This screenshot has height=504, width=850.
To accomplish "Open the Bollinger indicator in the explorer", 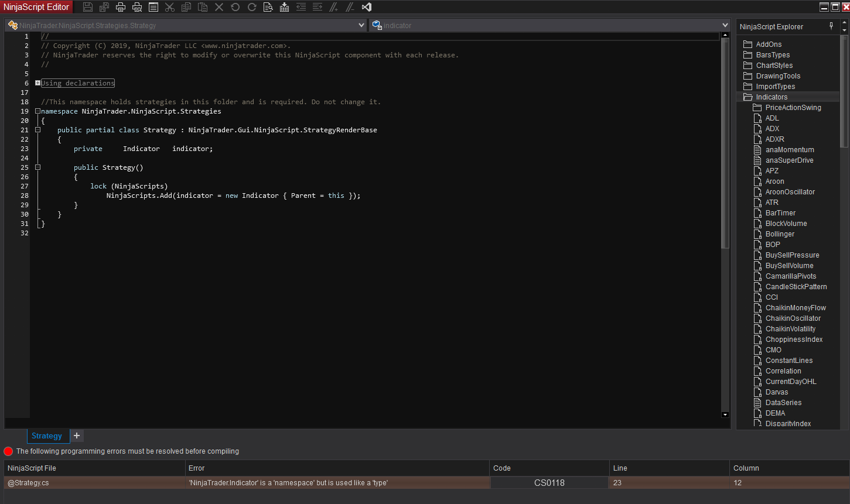I will point(780,234).
